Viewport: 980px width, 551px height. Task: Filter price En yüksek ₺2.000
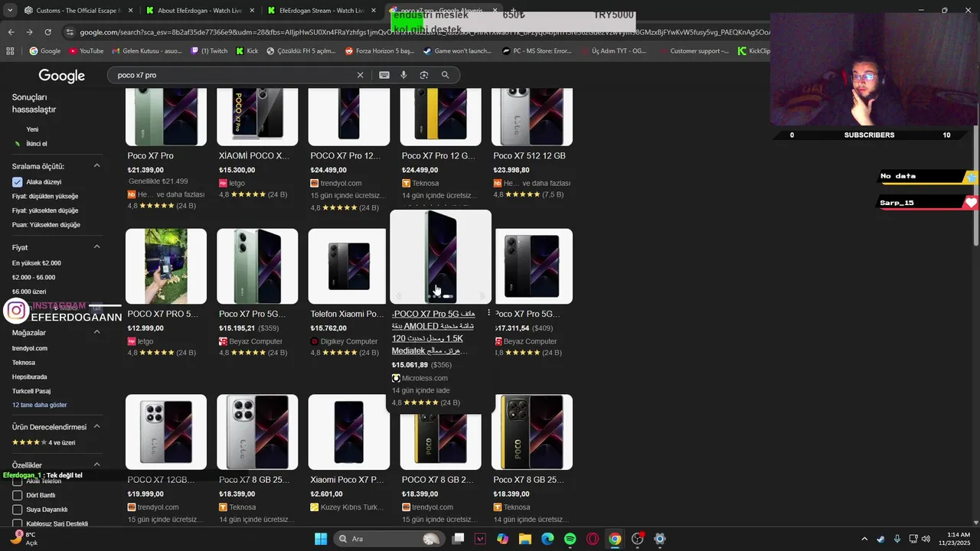coord(37,263)
